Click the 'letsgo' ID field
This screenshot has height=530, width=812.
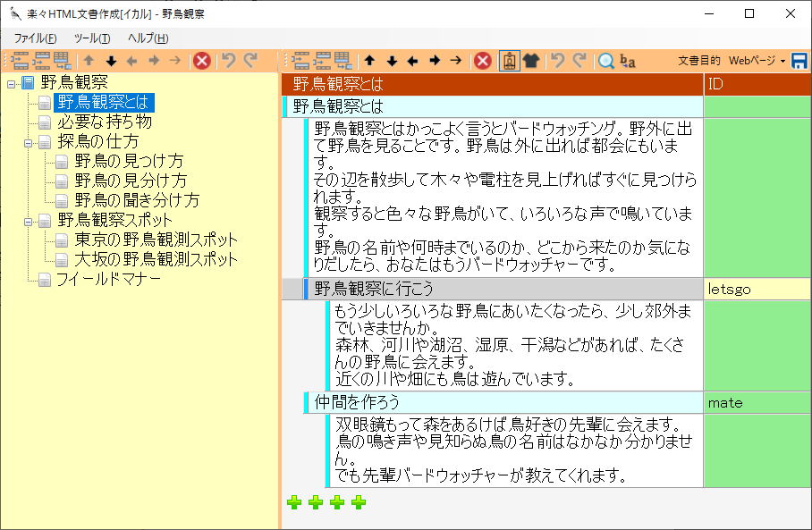click(x=757, y=290)
